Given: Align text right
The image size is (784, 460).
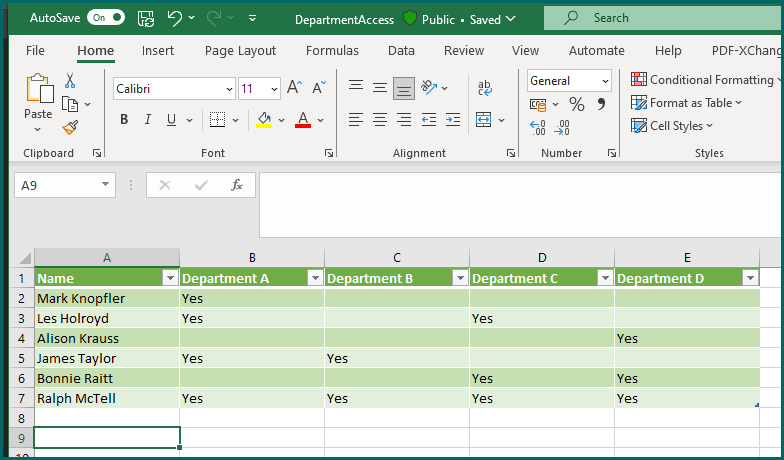Looking at the screenshot, I should click(404, 120).
